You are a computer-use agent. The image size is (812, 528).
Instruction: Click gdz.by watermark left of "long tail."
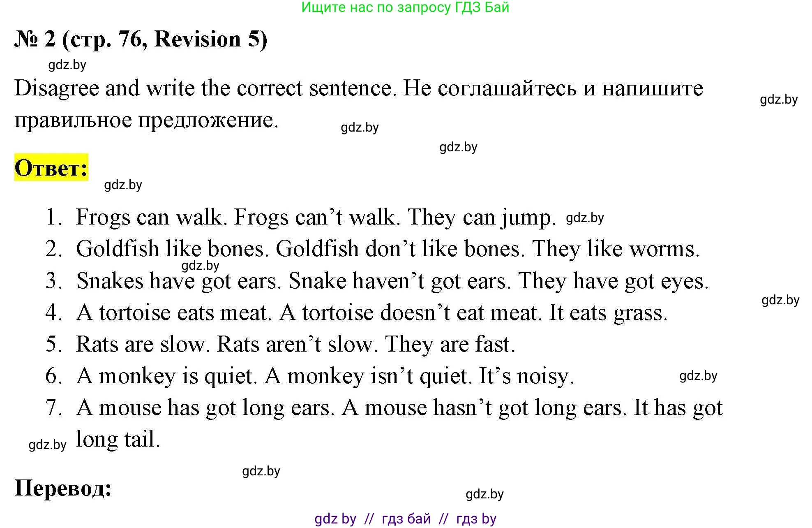click(48, 445)
